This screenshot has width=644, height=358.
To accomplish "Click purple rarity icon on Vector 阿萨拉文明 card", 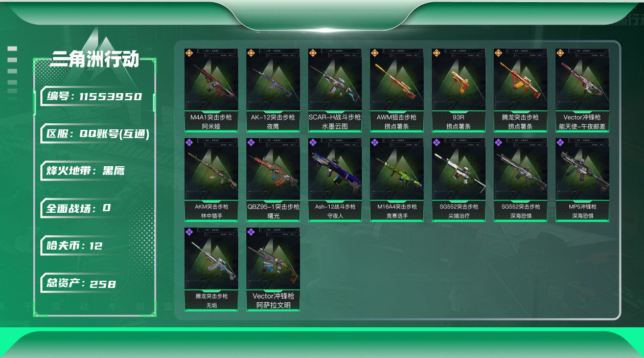I will click(x=251, y=232).
